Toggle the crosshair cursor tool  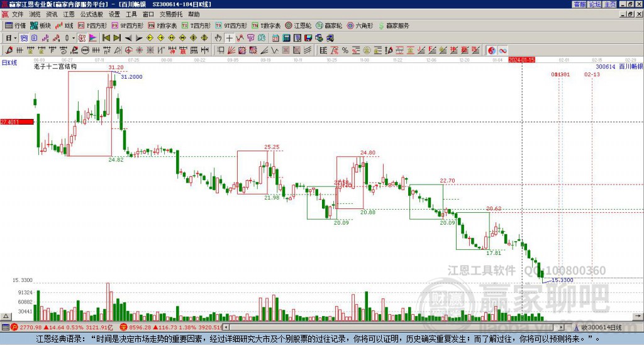click(x=229, y=38)
